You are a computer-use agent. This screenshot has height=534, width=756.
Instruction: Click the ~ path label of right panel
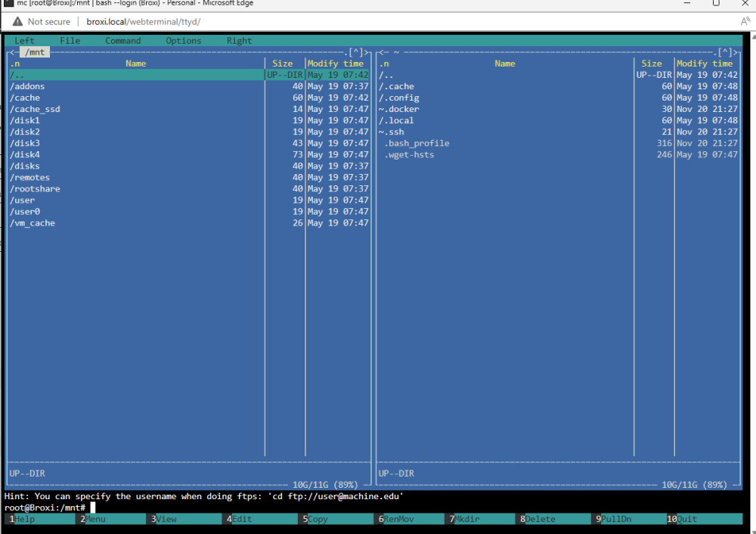pos(396,52)
